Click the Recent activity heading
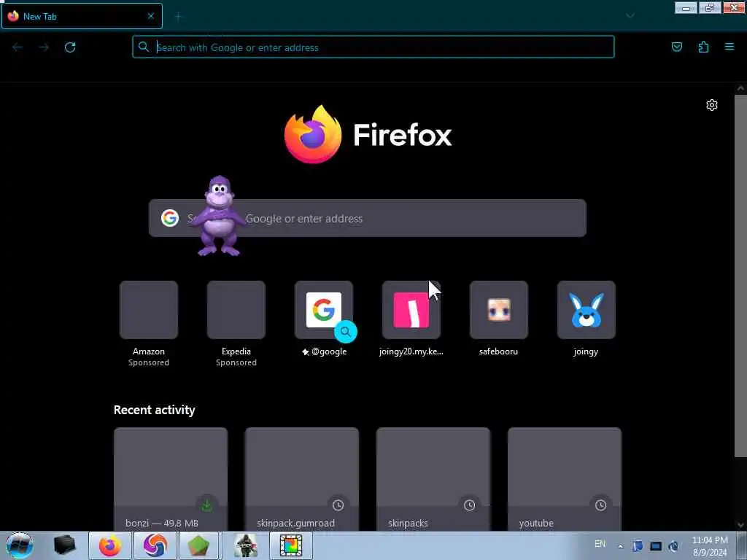This screenshot has width=747, height=560. click(x=155, y=410)
